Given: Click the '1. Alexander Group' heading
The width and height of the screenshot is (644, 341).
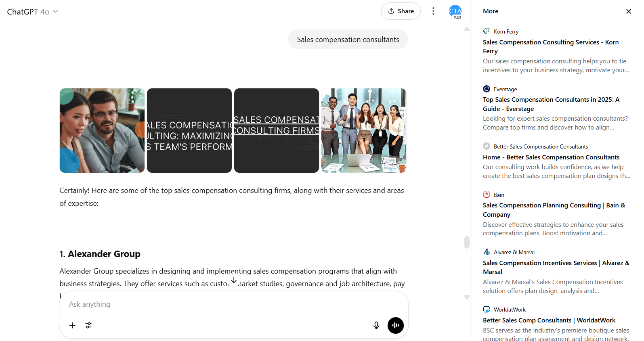Looking at the screenshot, I should (x=100, y=254).
